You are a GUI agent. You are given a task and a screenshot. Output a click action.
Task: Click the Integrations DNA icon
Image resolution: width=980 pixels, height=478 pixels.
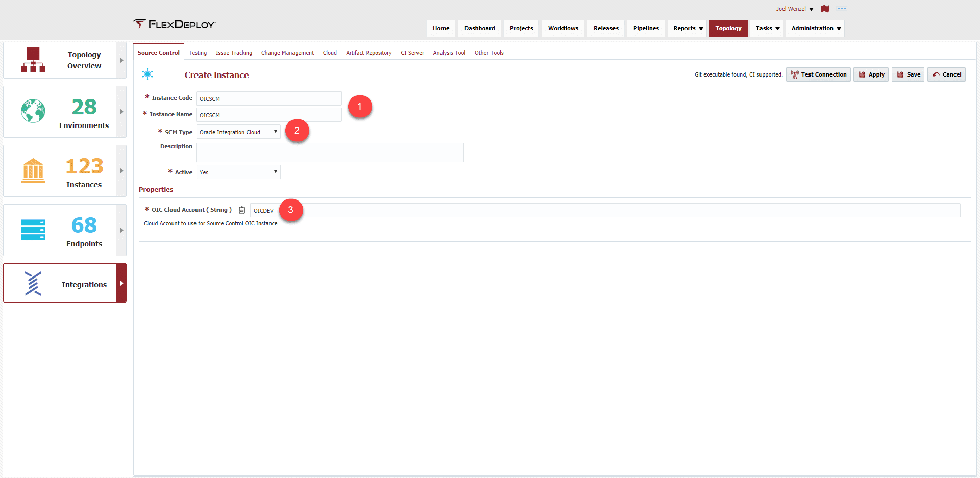tap(33, 283)
